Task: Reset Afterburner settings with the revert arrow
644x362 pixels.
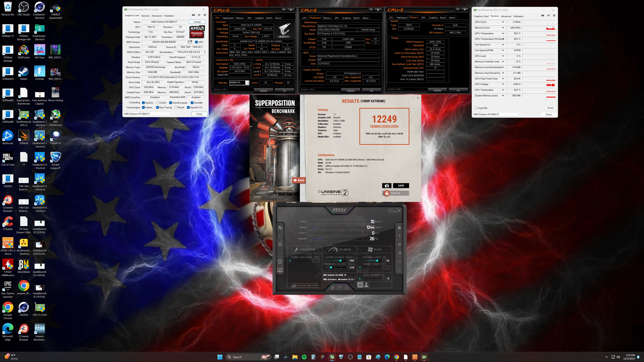Action: (332, 288)
